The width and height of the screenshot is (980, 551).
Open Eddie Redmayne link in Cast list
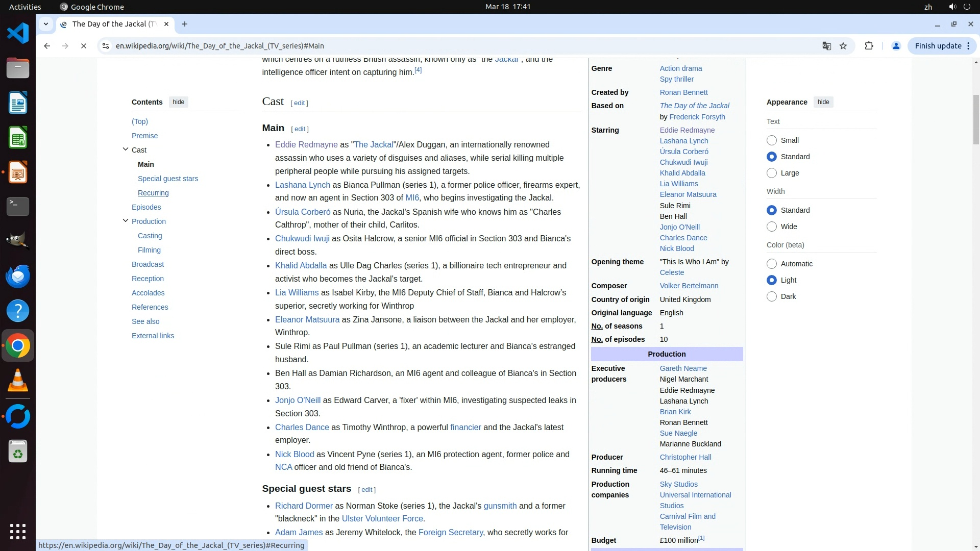pos(306,145)
